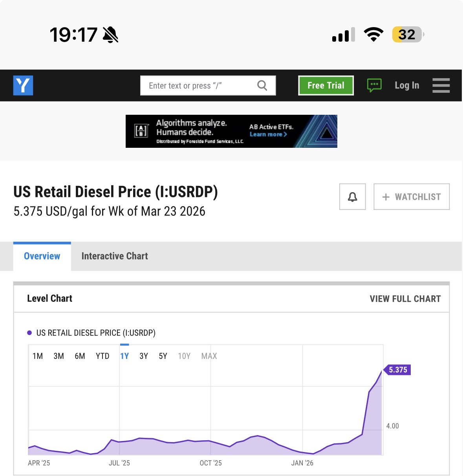Click the search magnifier icon
463x476 pixels.
pyautogui.click(x=262, y=85)
